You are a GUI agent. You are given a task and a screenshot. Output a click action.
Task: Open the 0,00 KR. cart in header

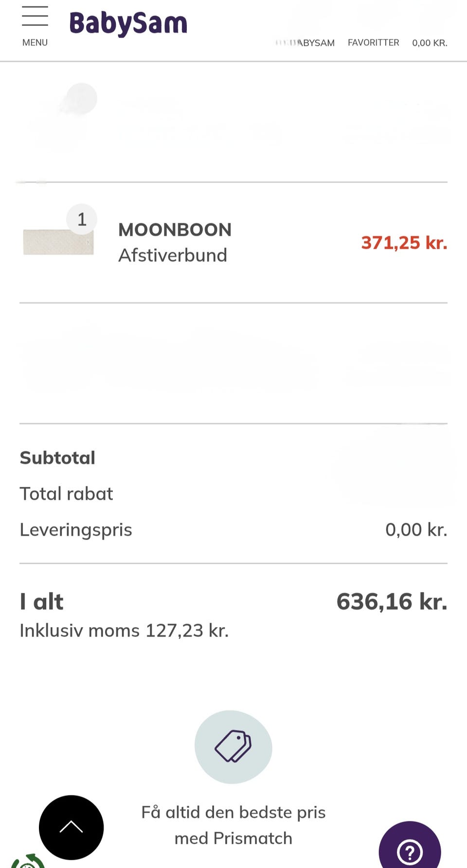point(430,43)
